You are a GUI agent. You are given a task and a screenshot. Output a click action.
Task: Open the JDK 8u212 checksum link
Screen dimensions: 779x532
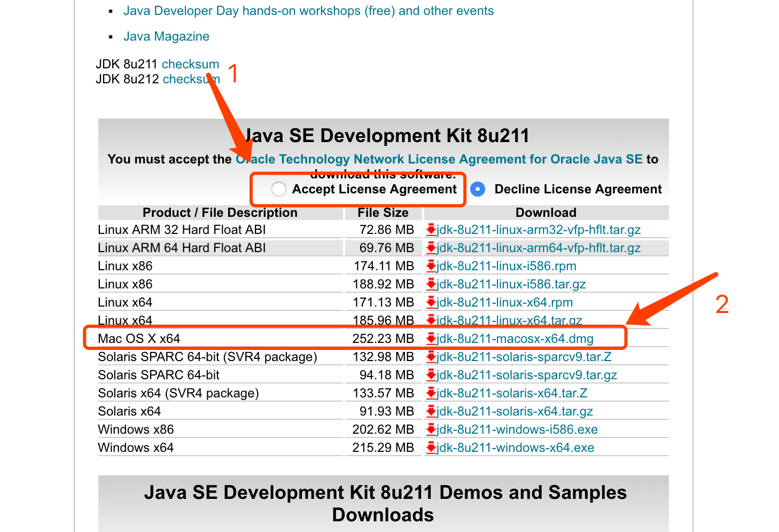(x=191, y=79)
